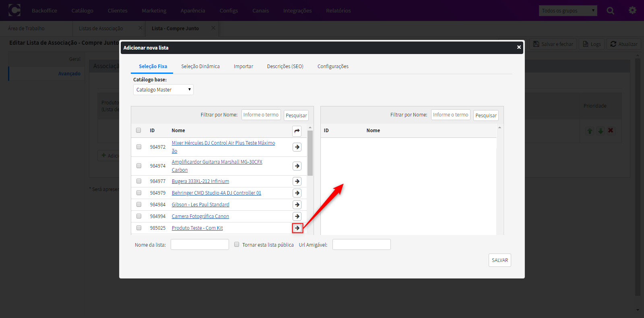Open the Todos os grupos dropdown
Viewport: 644px width, 318px height.
point(568,10)
